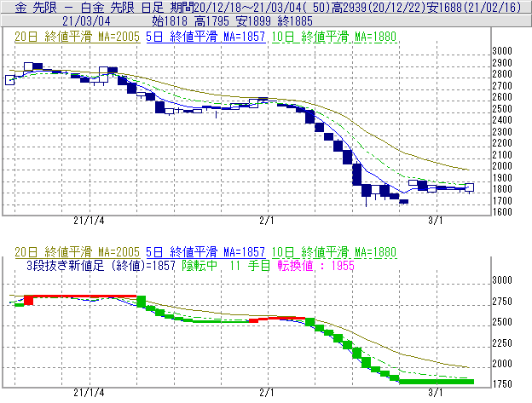Click the 20日 終値平滑 MA=2005 legend in 新値足 chart
The width and height of the screenshot is (532, 403).
click(x=77, y=252)
